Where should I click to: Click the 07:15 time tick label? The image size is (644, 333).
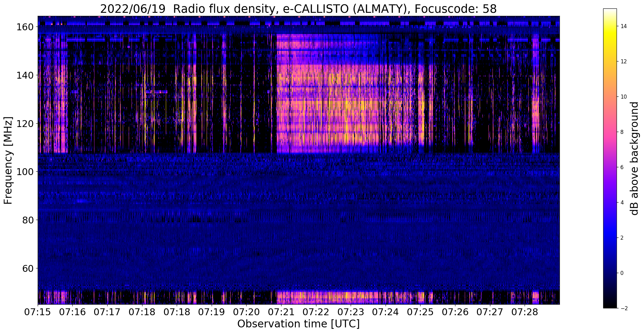(38, 312)
